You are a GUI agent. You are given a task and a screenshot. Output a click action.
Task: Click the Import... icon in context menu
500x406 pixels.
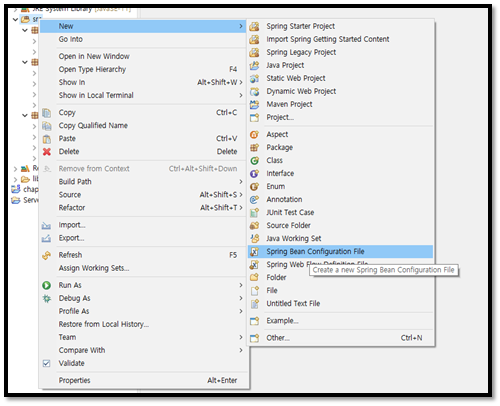pyautogui.click(x=47, y=225)
